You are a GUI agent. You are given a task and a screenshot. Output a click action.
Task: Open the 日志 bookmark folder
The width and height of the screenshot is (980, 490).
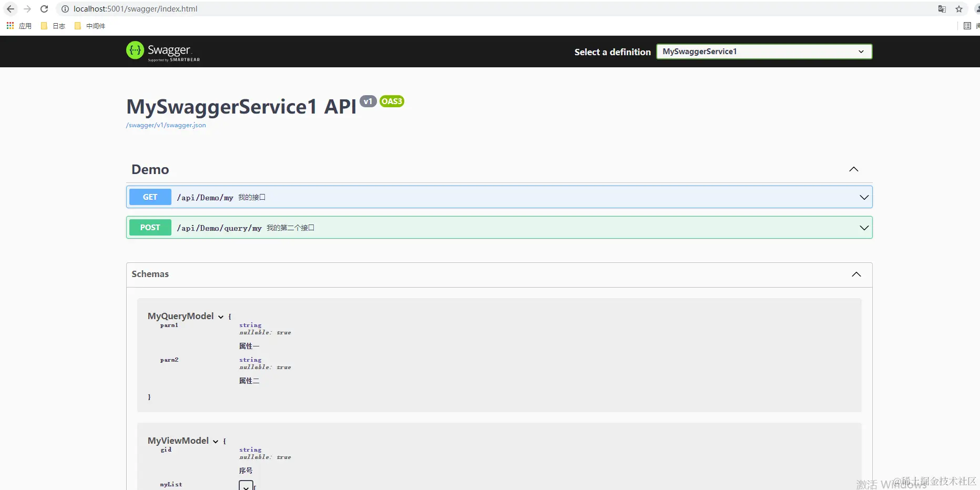tap(53, 26)
